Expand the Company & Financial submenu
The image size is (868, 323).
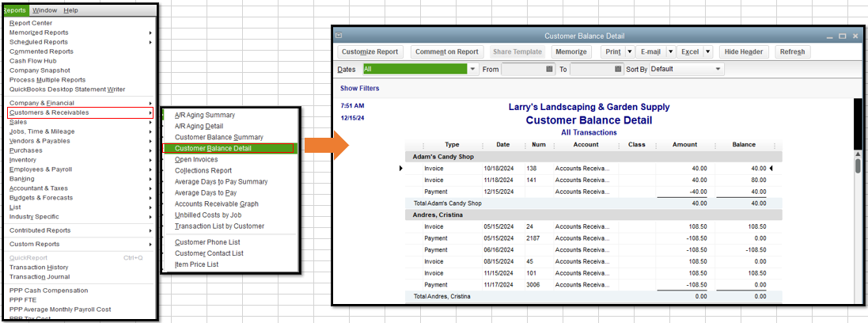tap(79, 103)
